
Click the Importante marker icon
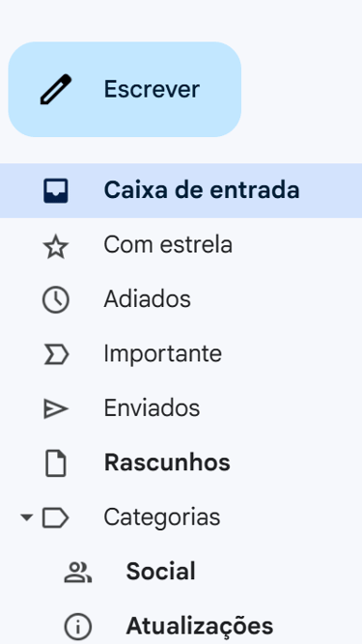pos(56,354)
